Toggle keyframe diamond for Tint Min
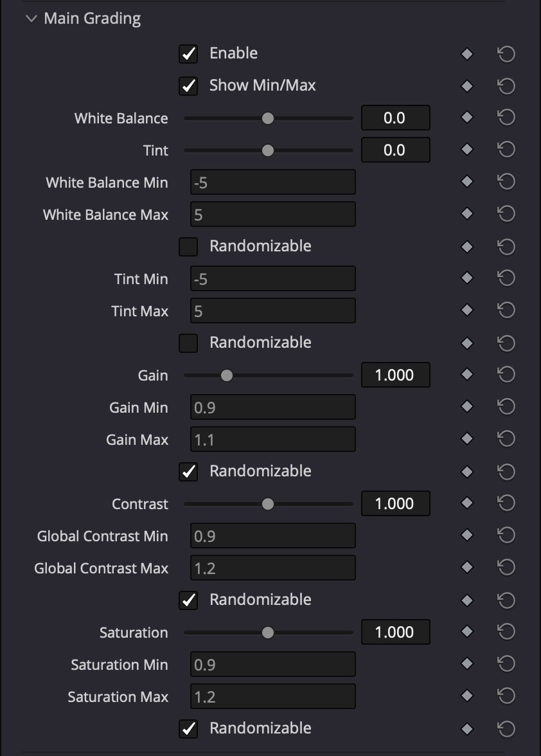 point(467,278)
